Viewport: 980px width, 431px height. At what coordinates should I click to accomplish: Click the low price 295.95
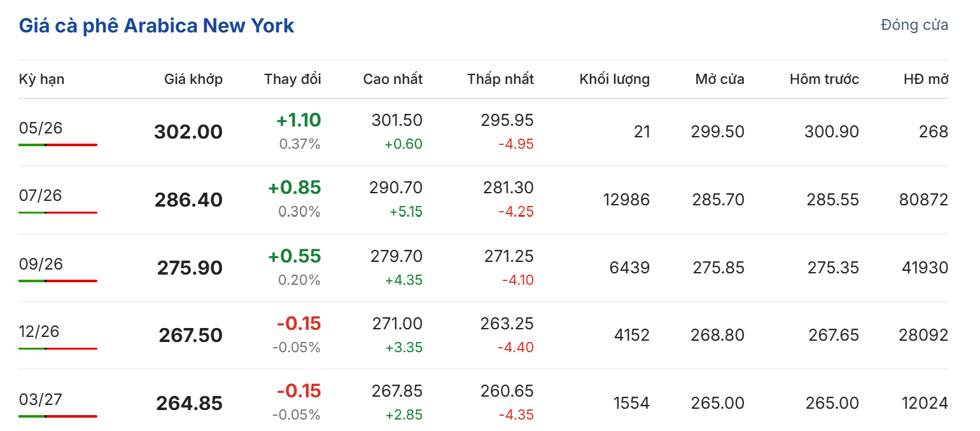point(507,120)
